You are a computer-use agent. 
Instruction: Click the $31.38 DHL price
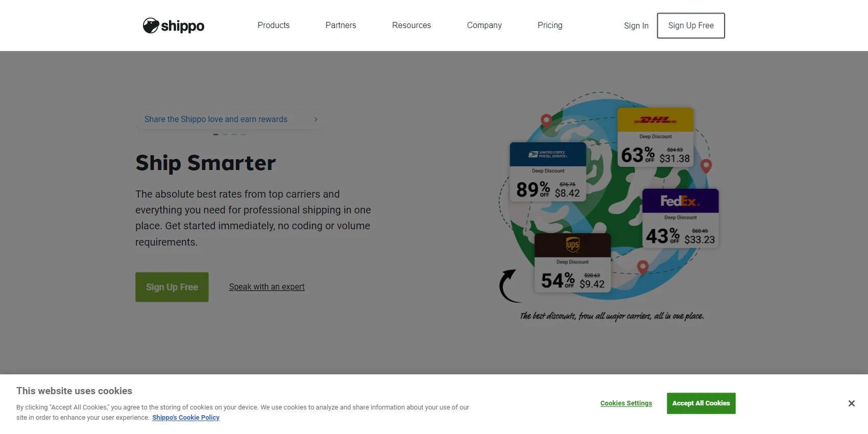point(674,159)
